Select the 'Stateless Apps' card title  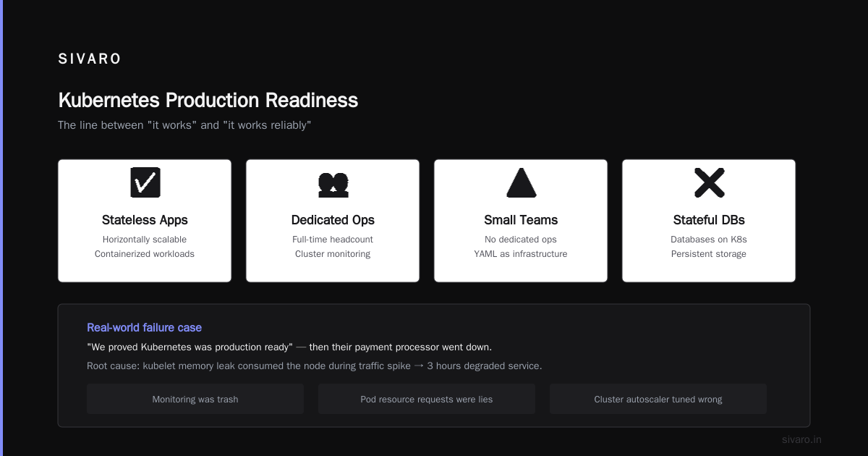145,220
